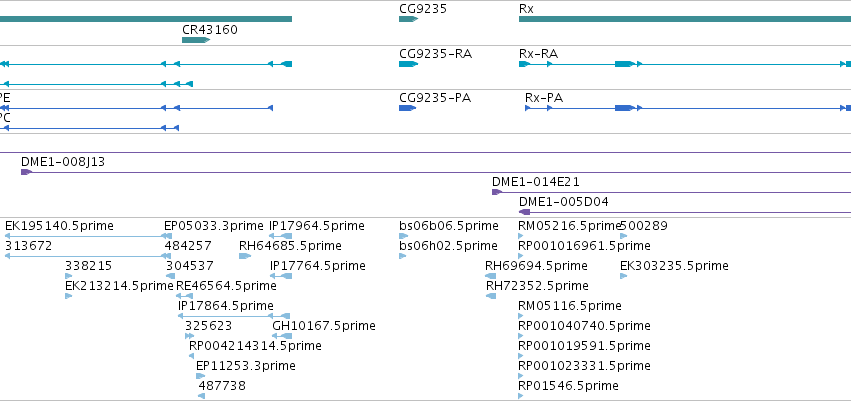Click the CR43160 gene arrow glyph
851x401 pixels.
coord(195,40)
